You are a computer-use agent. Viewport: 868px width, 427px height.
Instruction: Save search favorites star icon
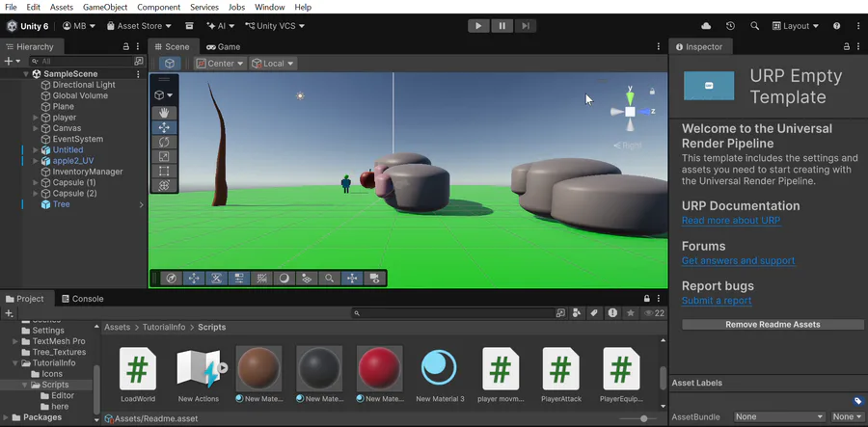tap(630, 313)
